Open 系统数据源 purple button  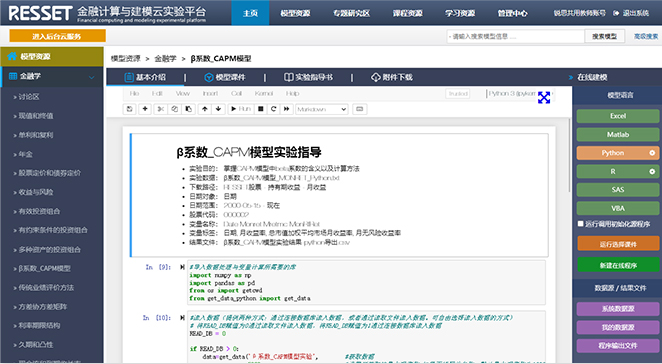618,309
